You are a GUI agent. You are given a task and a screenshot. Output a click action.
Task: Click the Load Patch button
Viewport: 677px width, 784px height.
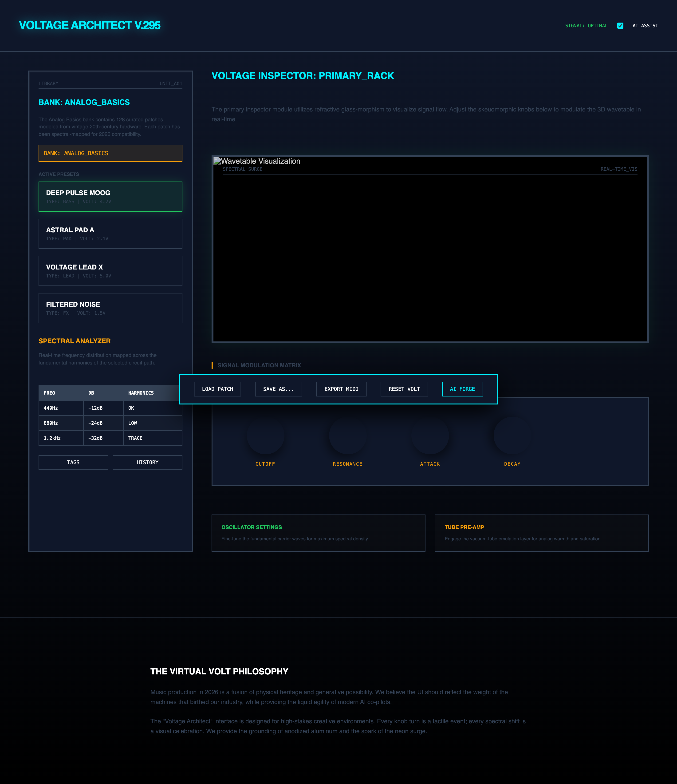pos(217,389)
